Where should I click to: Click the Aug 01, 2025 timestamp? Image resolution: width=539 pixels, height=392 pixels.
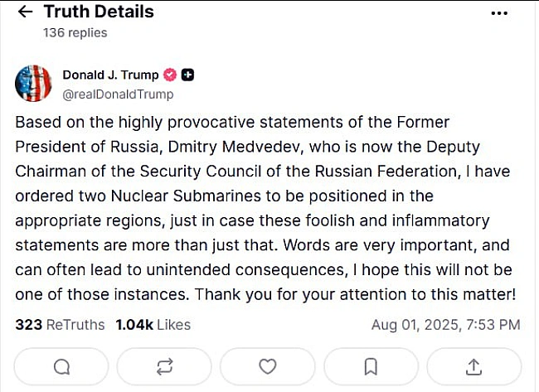coord(446,325)
